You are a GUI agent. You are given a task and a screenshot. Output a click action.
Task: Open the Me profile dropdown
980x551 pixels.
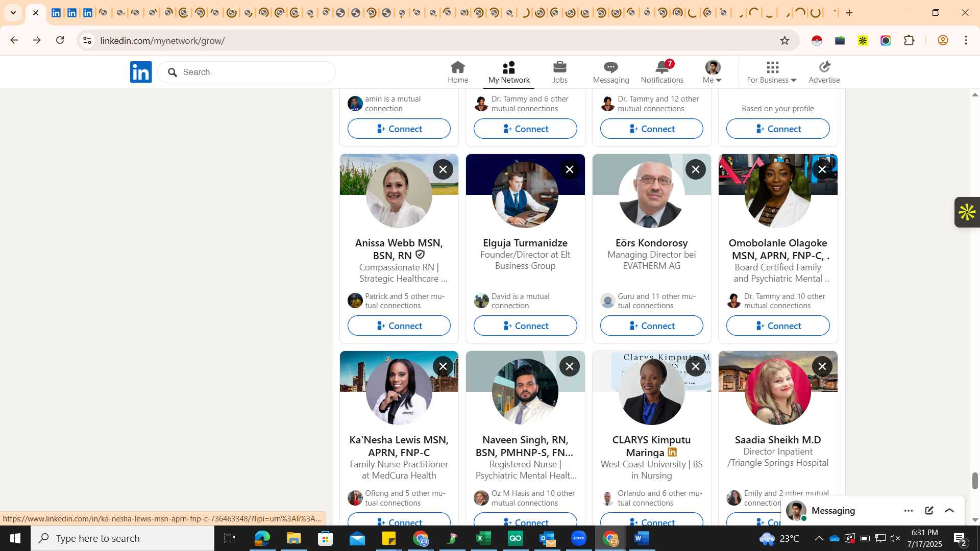click(713, 72)
